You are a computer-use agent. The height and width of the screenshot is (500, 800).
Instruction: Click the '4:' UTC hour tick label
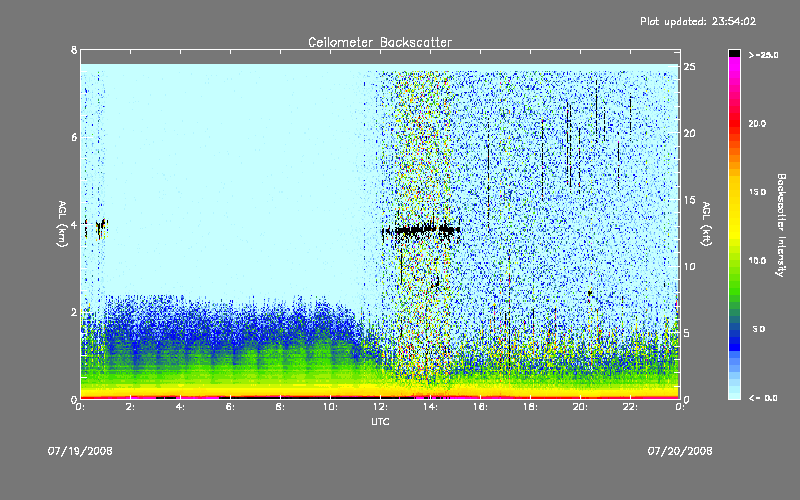[x=181, y=407]
